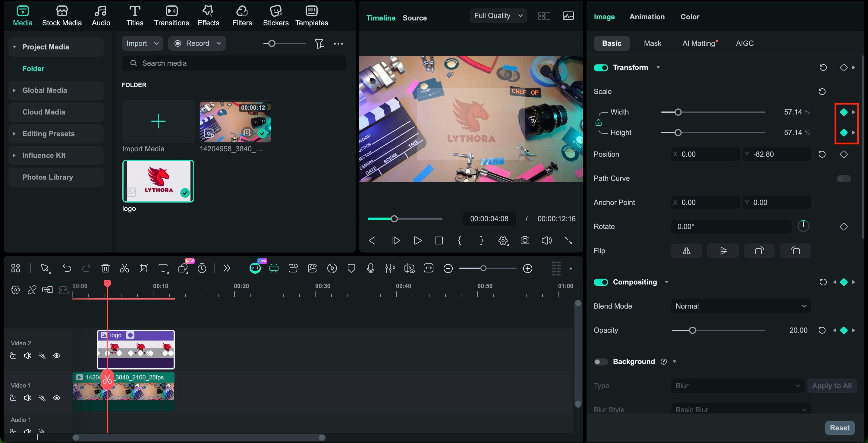This screenshot has width=868, height=443.
Task: Expand the Editing Presets section
Action: pyautogui.click(x=48, y=134)
